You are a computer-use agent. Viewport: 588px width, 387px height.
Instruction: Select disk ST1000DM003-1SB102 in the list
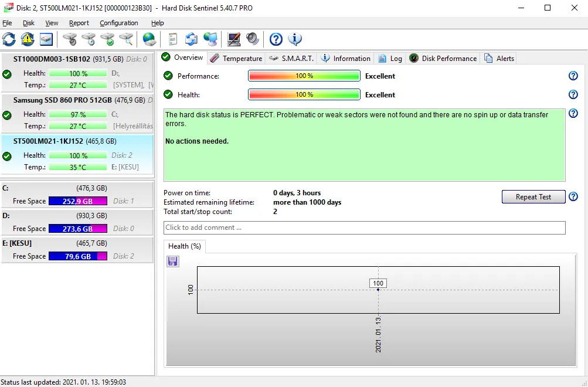click(77, 72)
